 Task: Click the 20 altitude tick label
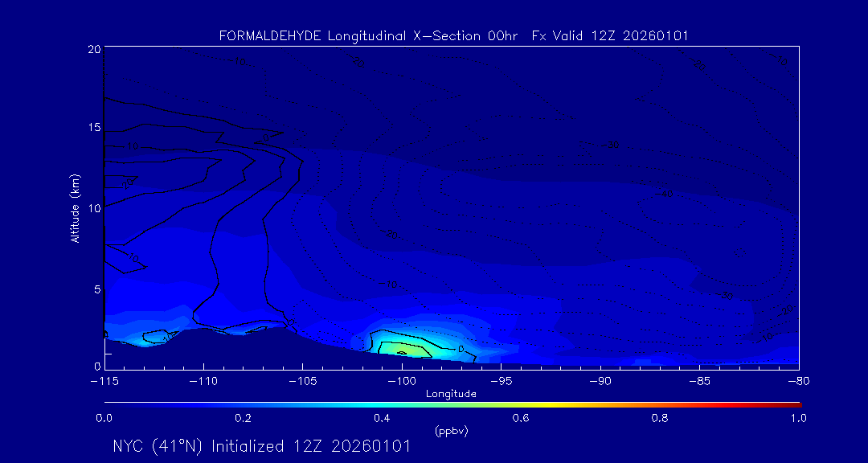93,49
